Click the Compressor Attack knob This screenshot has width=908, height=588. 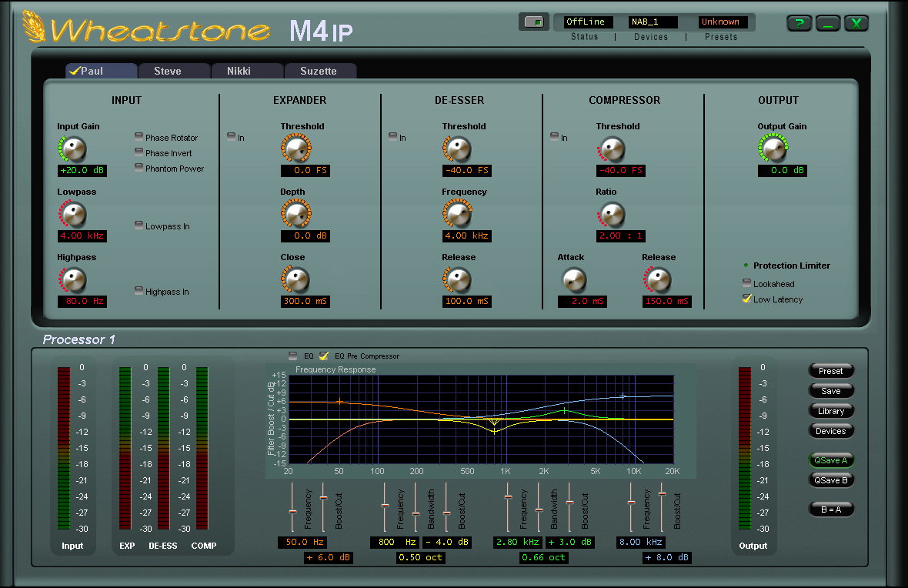pyautogui.click(x=574, y=280)
